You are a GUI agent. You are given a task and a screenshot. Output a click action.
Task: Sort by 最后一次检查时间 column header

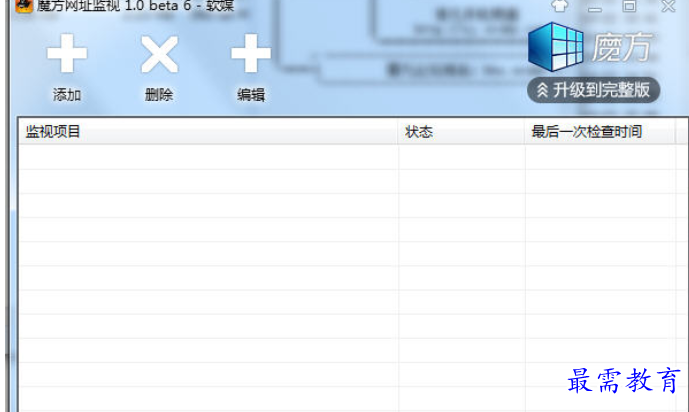[599, 131]
